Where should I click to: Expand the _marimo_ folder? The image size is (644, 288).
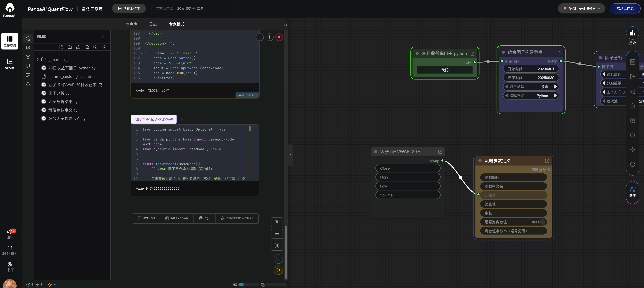click(x=37, y=60)
